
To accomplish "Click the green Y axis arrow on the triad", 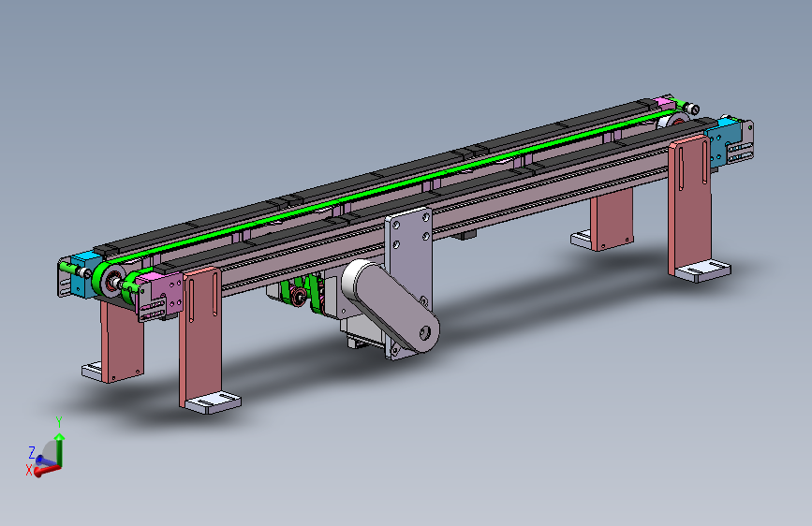I will coord(60,448).
